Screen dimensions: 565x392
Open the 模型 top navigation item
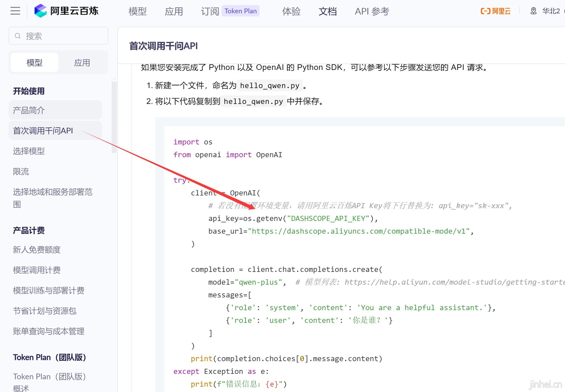pyautogui.click(x=137, y=11)
